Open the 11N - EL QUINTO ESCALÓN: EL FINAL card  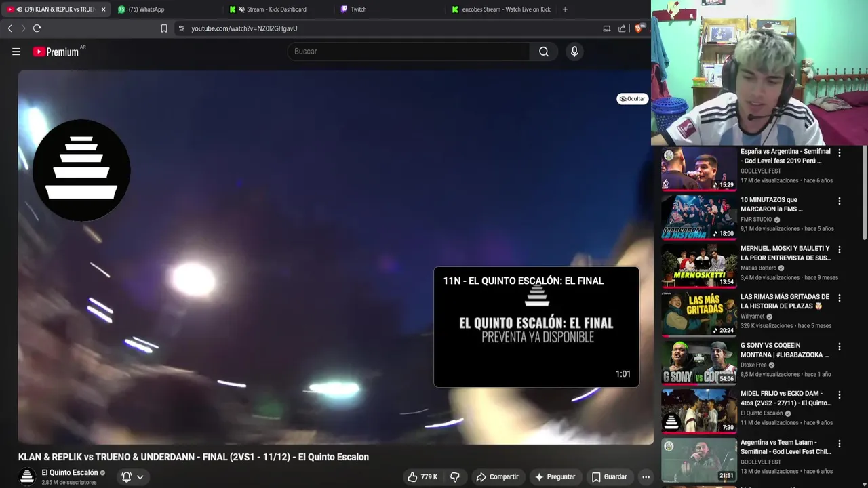(536, 327)
